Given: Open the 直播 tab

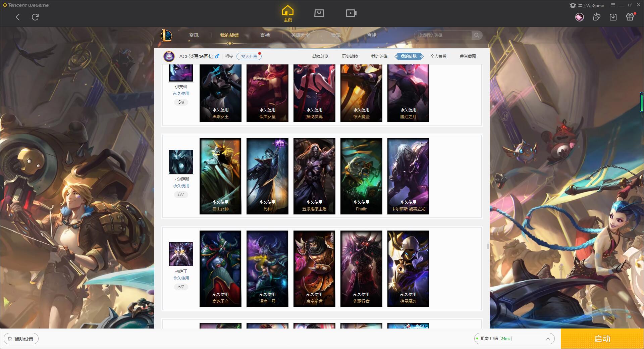Looking at the screenshot, I should (265, 35).
